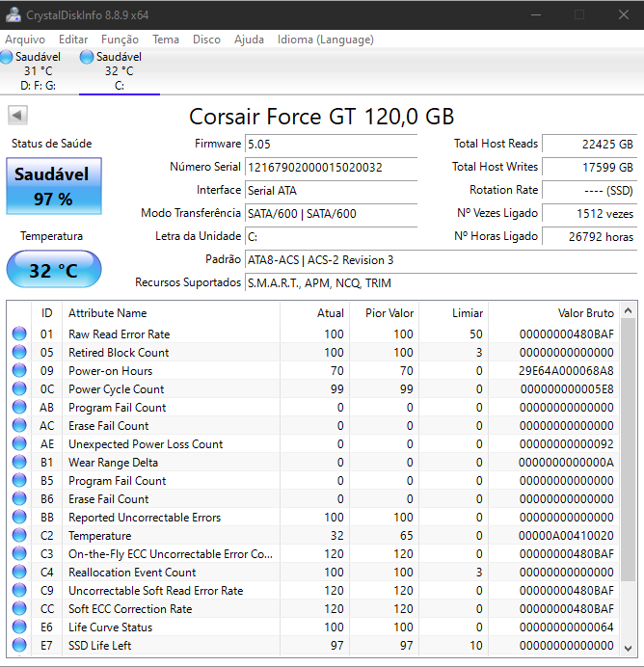This screenshot has width=644, height=667.
Task: Click status orb for Reallocation Event Count
Action: pyautogui.click(x=19, y=572)
